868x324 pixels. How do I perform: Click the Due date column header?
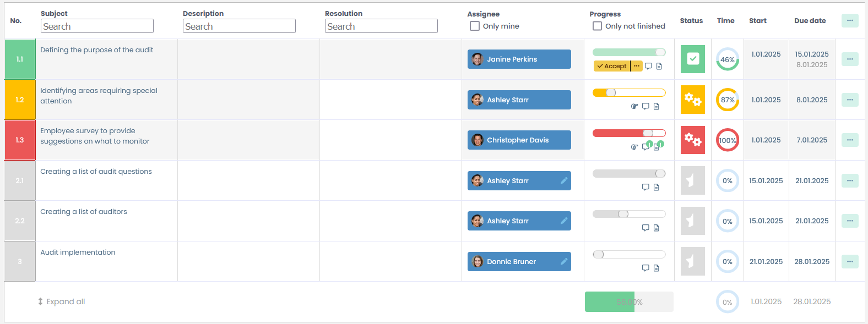(810, 21)
